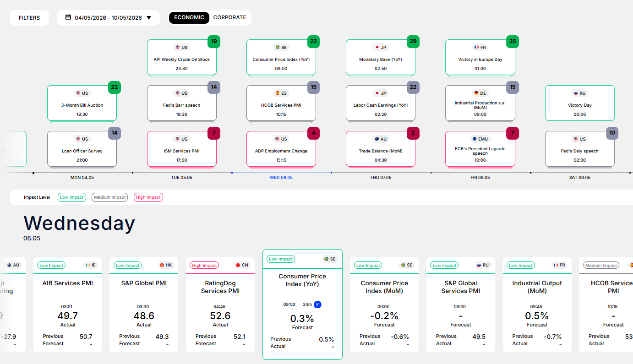Click the Swedish flag on the timeline Consumer Price Index card

point(277,47)
